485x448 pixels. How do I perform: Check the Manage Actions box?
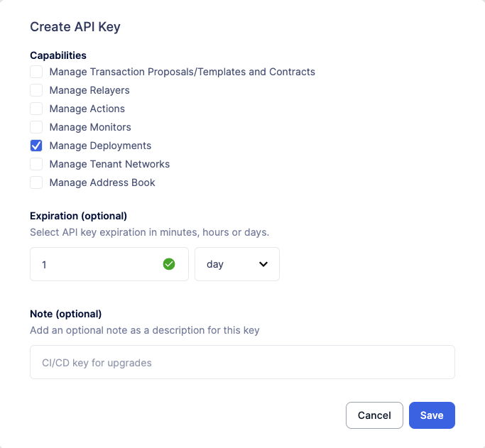click(36, 109)
